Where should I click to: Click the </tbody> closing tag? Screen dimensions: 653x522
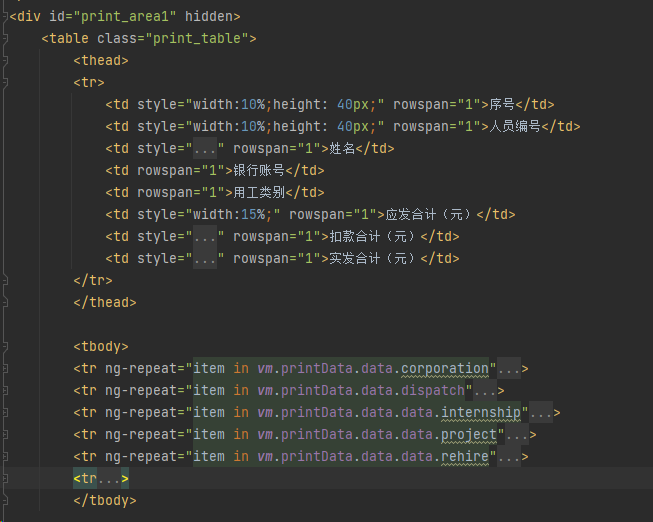coord(105,500)
